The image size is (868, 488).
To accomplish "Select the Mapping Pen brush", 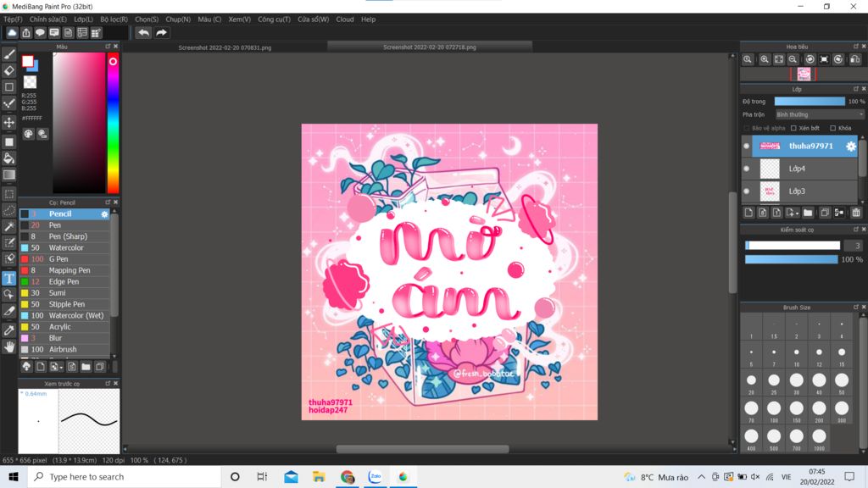I will [64, 270].
